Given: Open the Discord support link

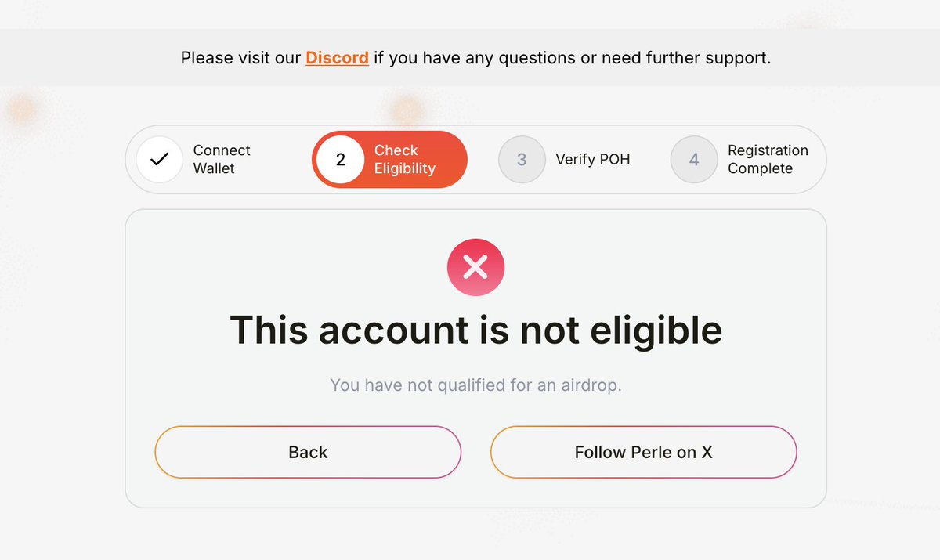Looking at the screenshot, I should coord(337,58).
